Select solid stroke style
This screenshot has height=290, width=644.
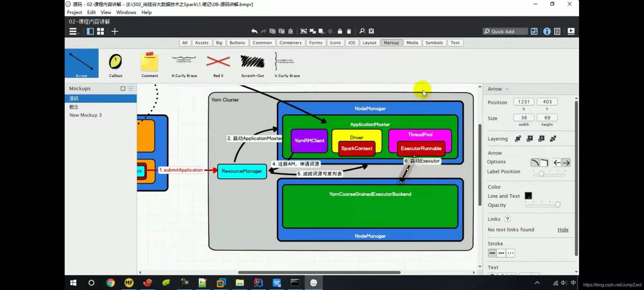point(492,253)
